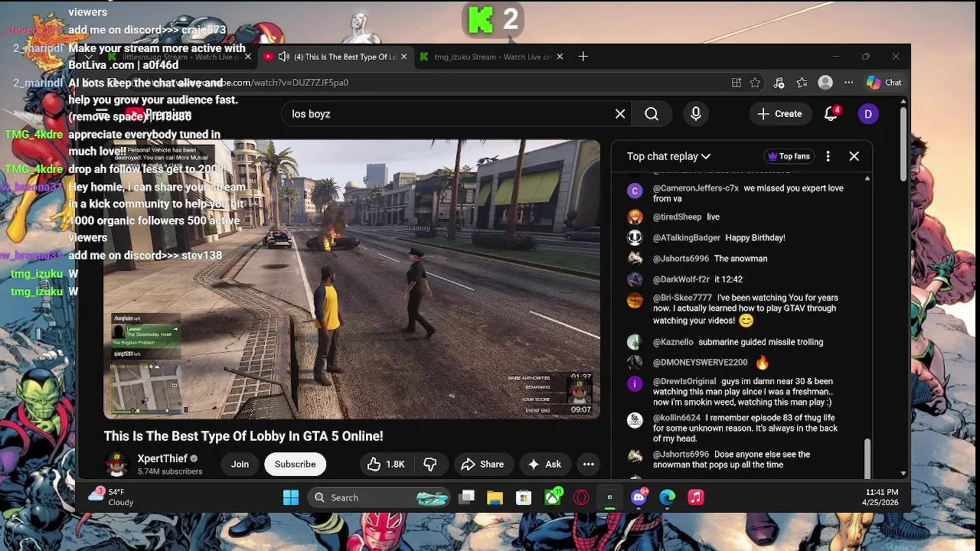Open @DrewIsOriginal commenter name in chat

coord(684,381)
